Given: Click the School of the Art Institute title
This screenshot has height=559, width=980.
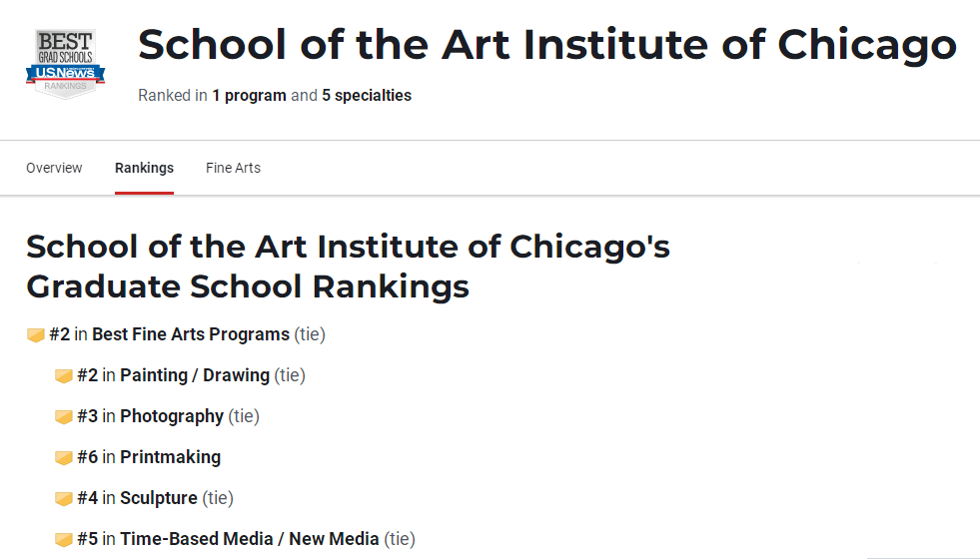Looking at the screenshot, I should point(546,45).
